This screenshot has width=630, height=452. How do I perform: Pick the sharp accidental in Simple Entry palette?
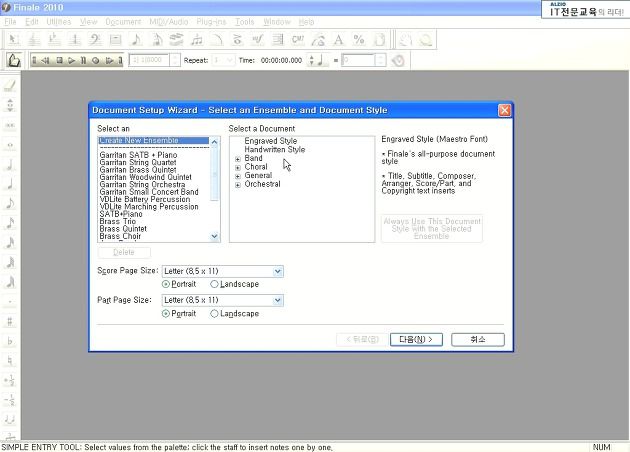pyautogui.click(x=10, y=321)
